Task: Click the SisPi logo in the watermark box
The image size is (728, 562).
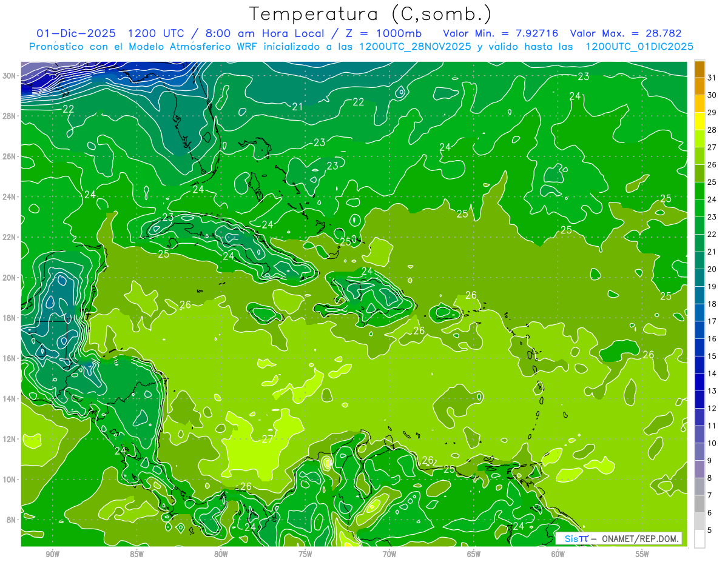Action: 576,538
